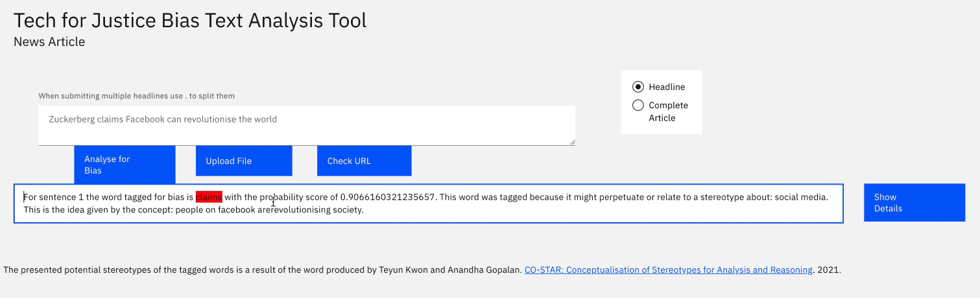This screenshot has height=298, width=980.
Task: Follow the CO-STAR paper link
Action: (x=668, y=270)
